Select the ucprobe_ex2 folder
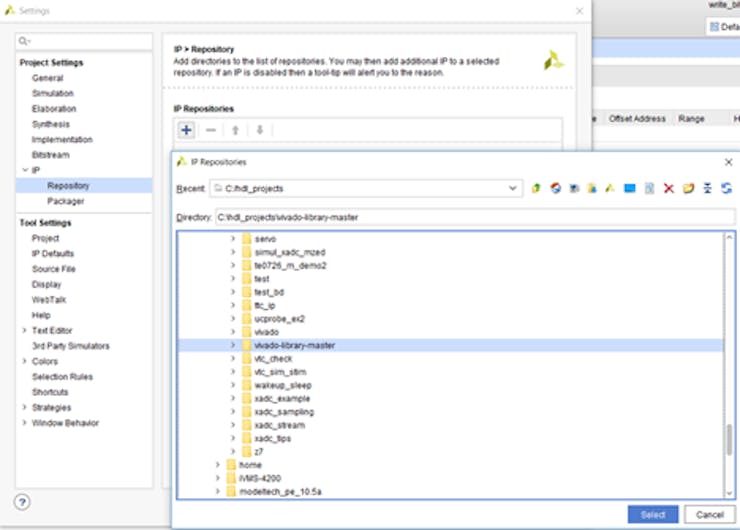The height and width of the screenshot is (530, 740). point(279,319)
